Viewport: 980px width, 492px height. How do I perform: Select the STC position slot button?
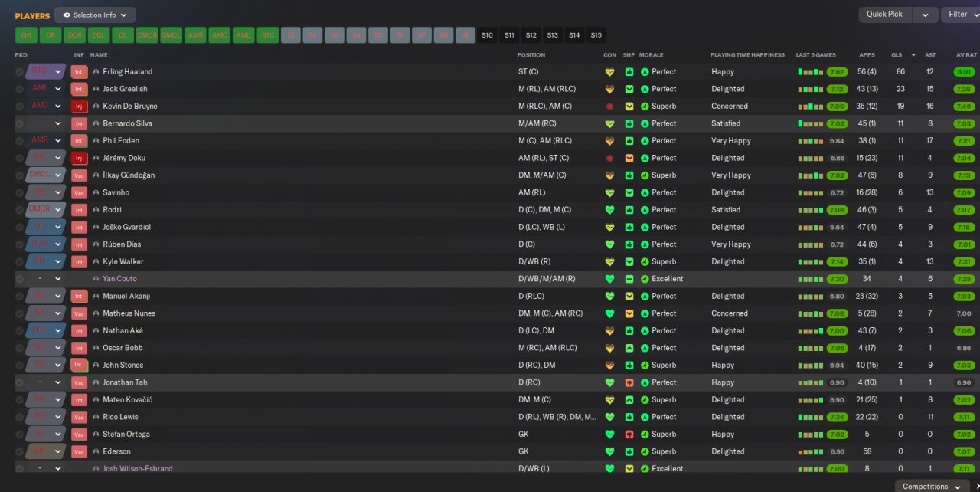268,35
